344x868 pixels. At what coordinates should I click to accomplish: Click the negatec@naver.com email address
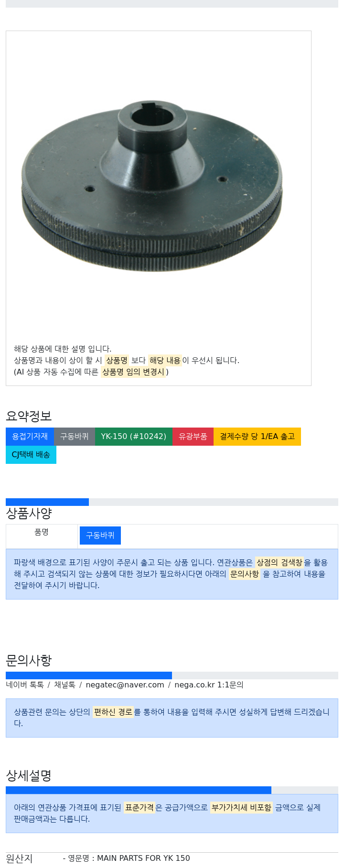125,685
